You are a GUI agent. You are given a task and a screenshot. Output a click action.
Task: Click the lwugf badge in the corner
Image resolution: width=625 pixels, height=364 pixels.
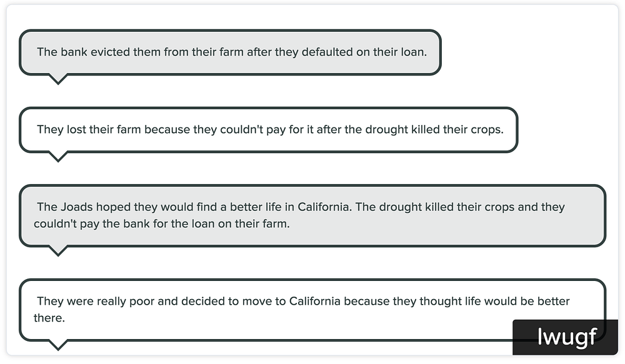[565, 337]
